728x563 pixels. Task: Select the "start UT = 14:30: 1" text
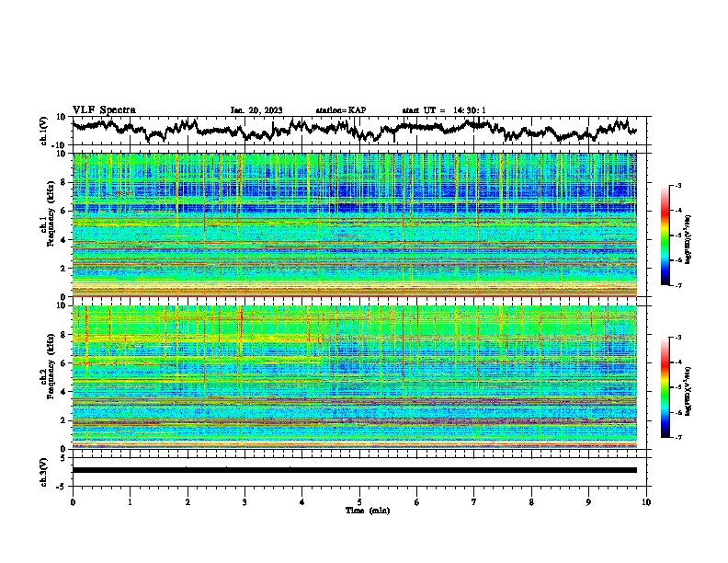444,110
